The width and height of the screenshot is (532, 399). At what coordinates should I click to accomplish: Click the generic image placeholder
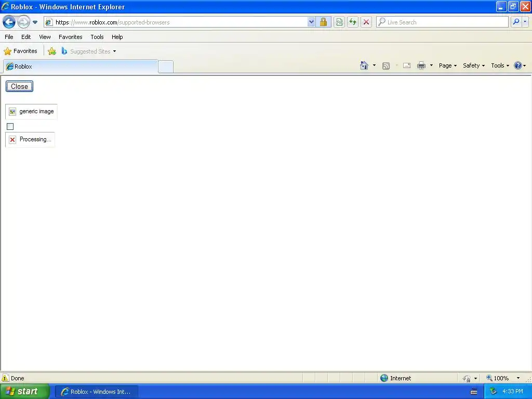[x=31, y=112]
